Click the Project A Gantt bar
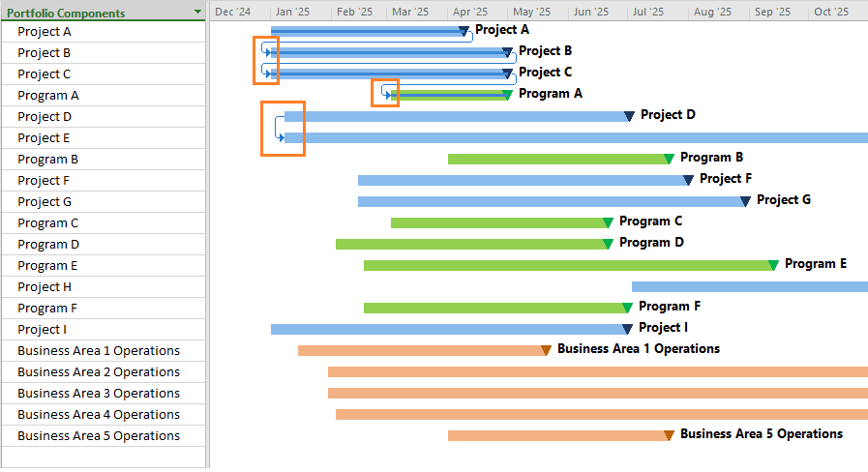The width and height of the screenshot is (868, 472). pyautogui.click(x=367, y=32)
